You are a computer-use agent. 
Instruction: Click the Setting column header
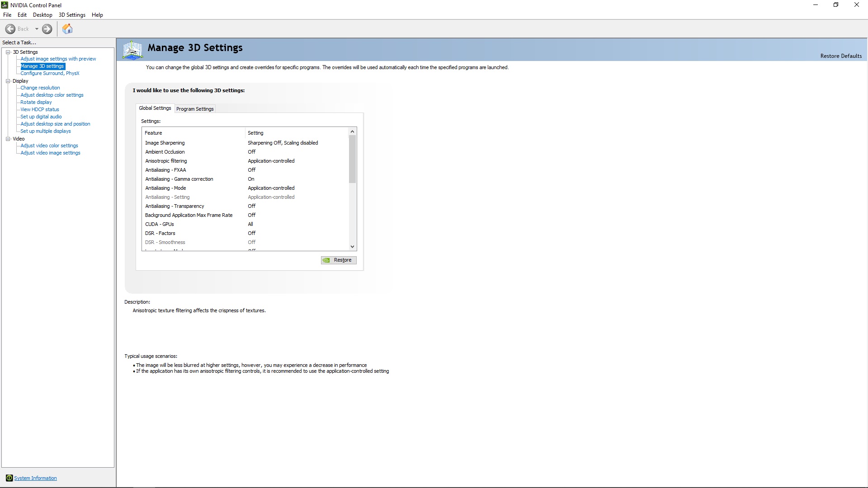pyautogui.click(x=297, y=133)
